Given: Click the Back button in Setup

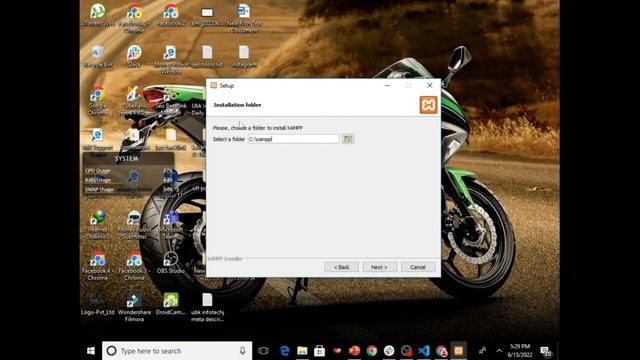Looking at the screenshot, I should pyautogui.click(x=341, y=267).
